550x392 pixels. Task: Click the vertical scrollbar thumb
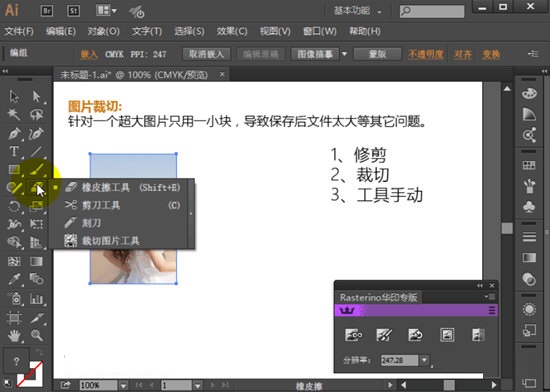tap(507, 228)
